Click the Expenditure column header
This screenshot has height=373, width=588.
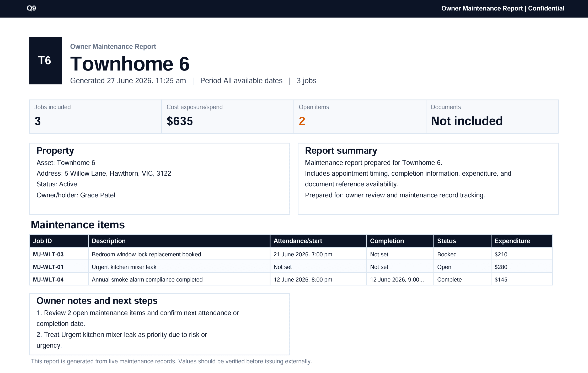522,241
